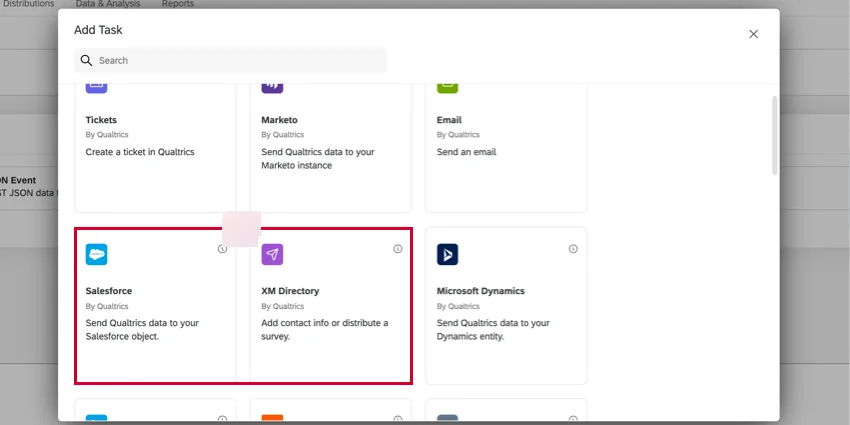Click the info icon on Salesforce card
The height and width of the screenshot is (425, 850).
click(x=222, y=249)
